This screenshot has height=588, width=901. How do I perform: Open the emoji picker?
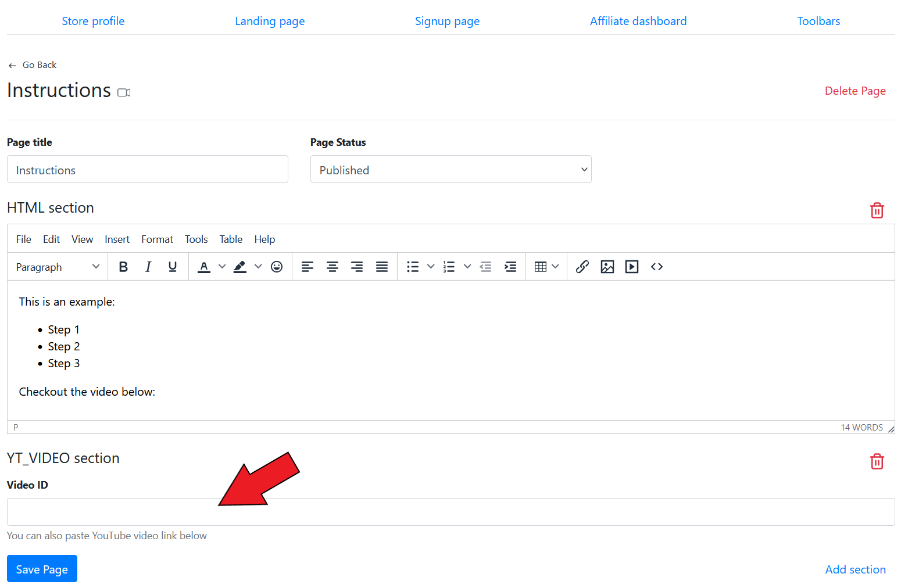(277, 267)
